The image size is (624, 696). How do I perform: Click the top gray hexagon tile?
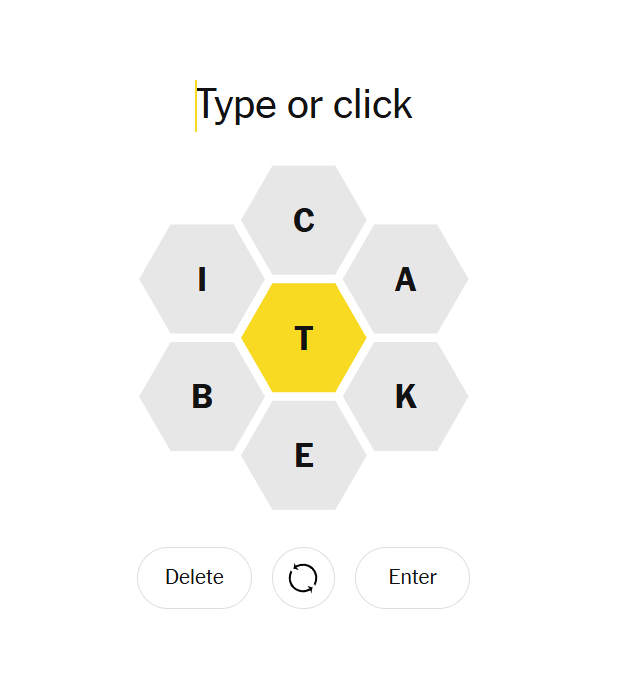304,220
